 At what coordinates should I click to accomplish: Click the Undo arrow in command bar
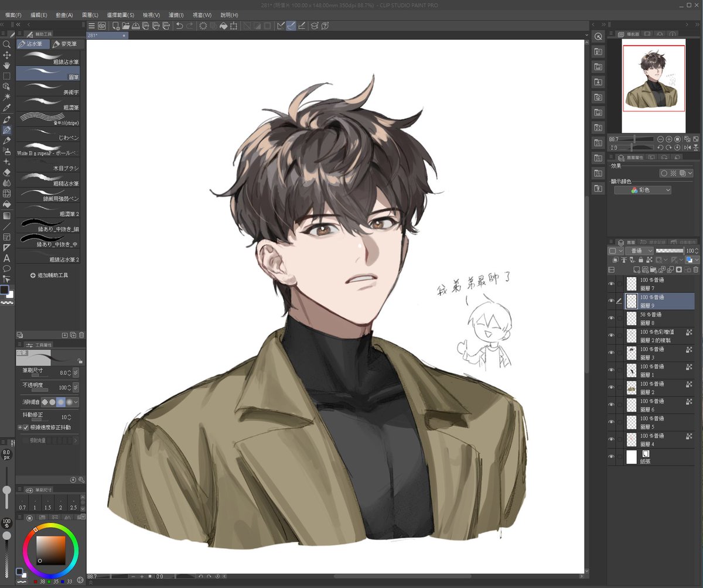[x=180, y=26]
